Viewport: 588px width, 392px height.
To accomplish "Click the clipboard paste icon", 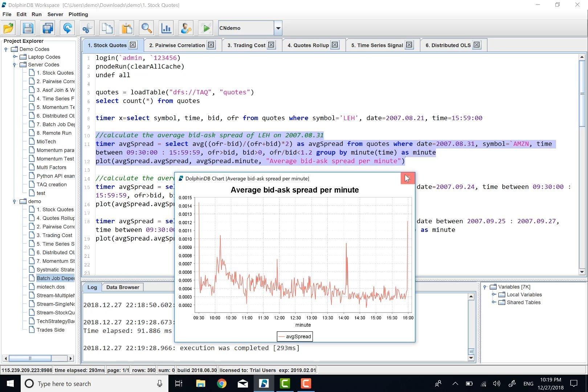I will (127, 28).
